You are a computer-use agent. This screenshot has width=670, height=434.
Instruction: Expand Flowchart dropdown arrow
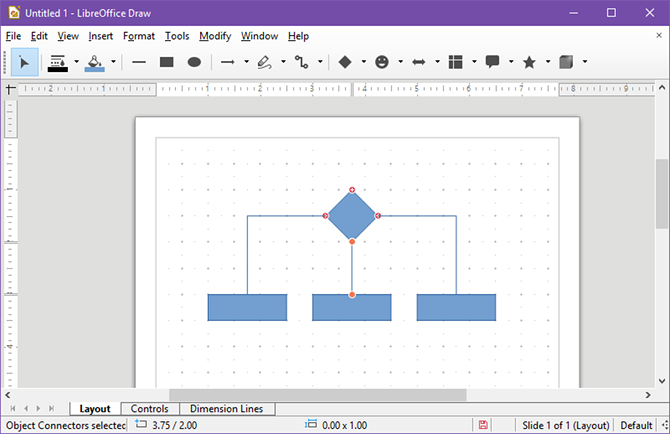point(474,62)
